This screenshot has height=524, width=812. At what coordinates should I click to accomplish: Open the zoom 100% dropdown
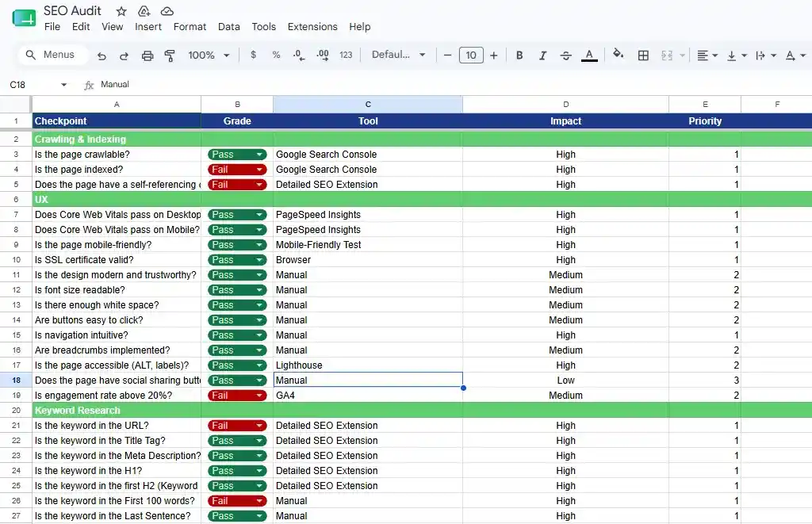[209, 55]
